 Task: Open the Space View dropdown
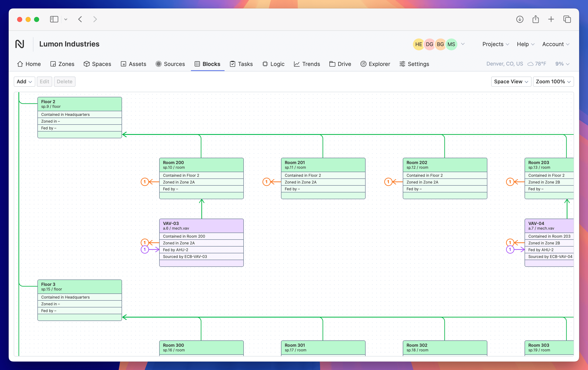point(511,82)
